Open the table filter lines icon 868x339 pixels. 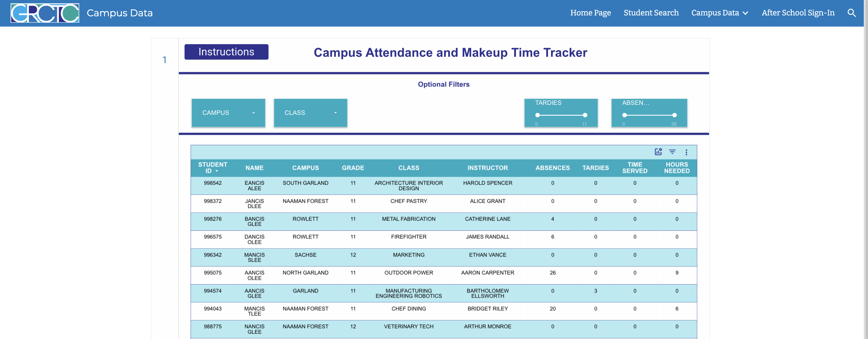tap(672, 152)
